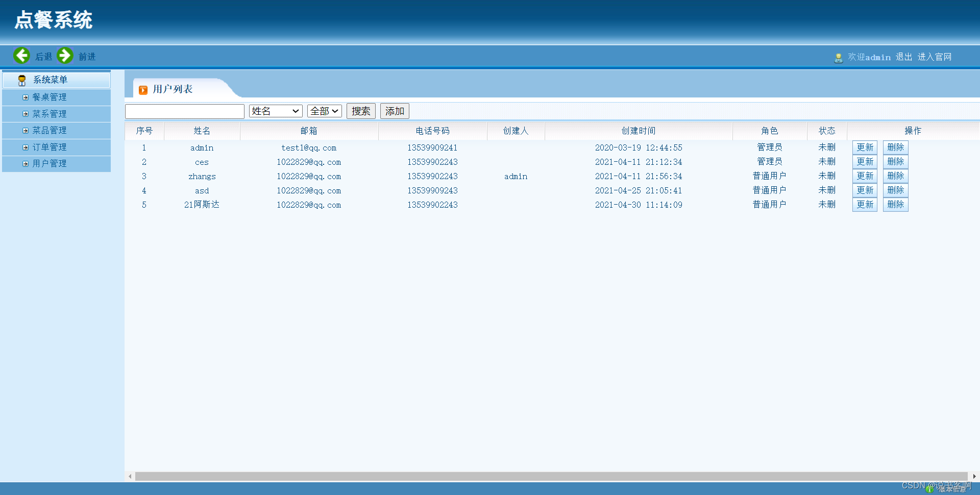
Task: Open the 全部 filter dropdown
Action: pyautogui.click(x=325, y=111)
